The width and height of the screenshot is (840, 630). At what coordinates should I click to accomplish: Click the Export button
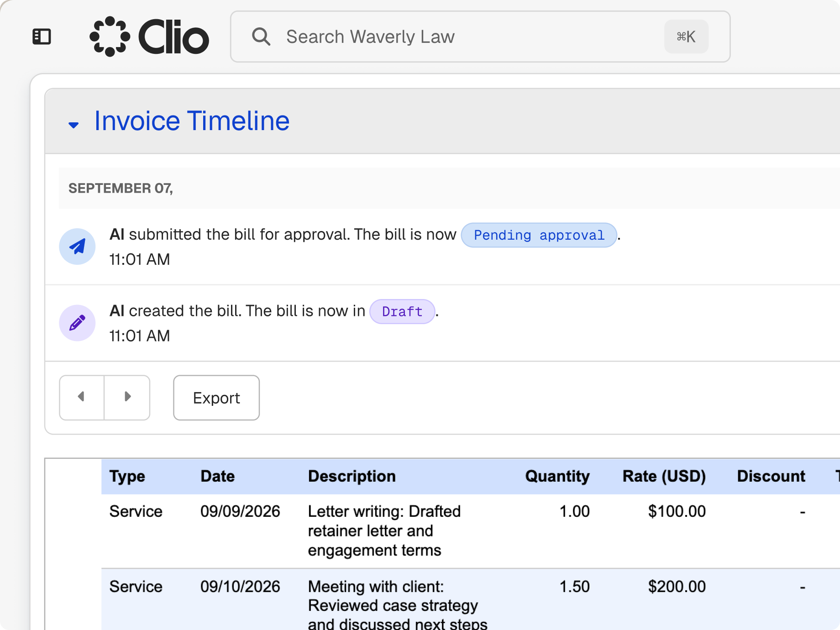[216, 398]
